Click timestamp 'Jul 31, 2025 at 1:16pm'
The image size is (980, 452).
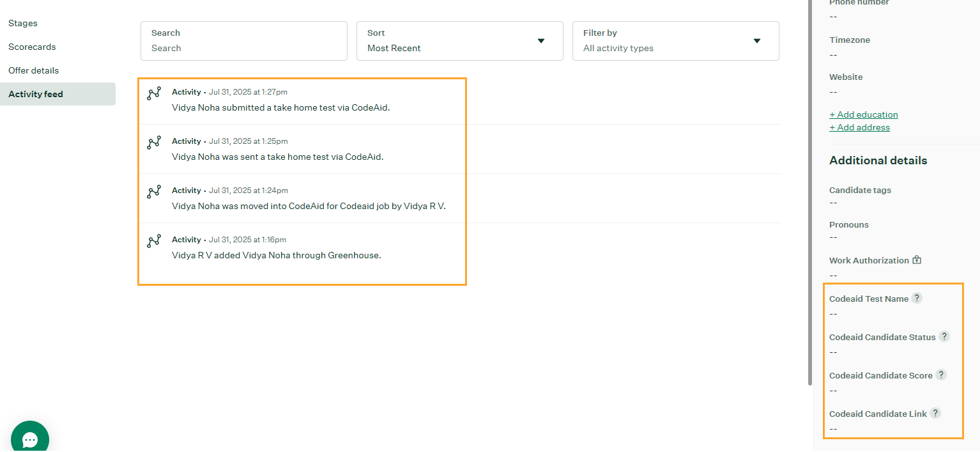click(248, 240)
